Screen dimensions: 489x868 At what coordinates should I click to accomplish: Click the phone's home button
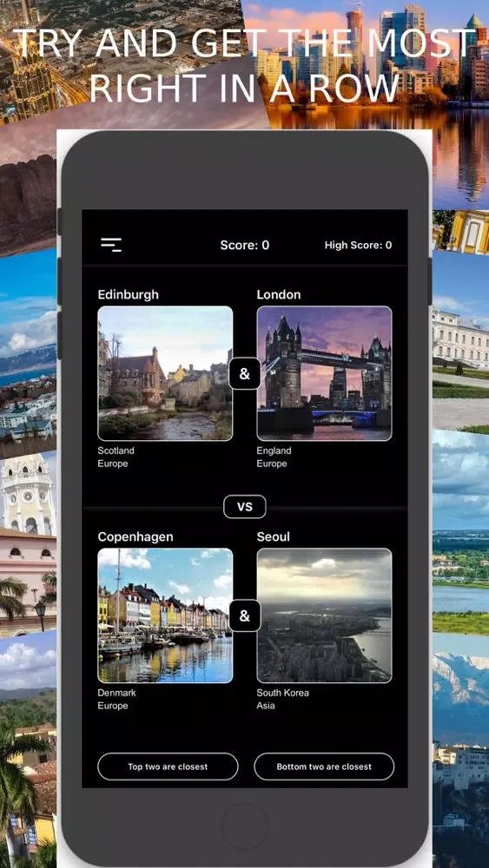[244, 826]
